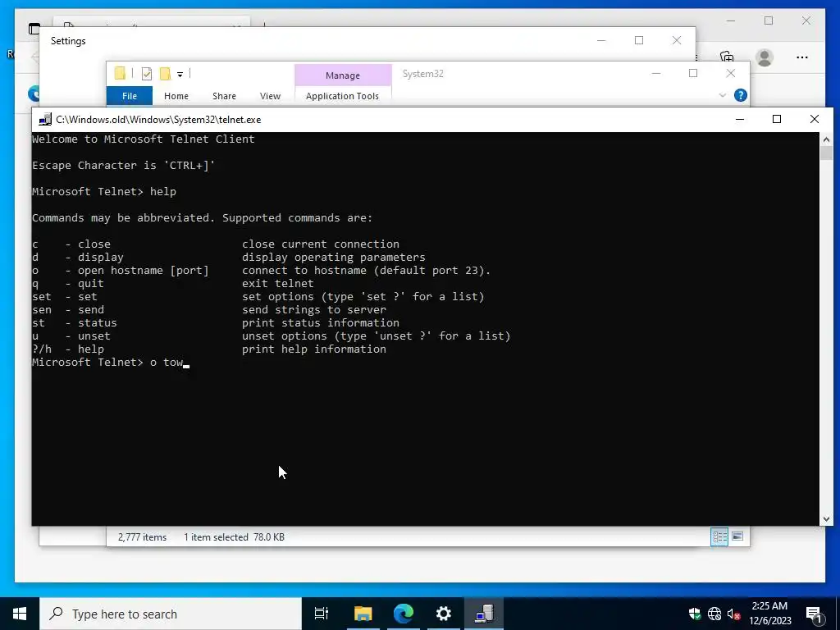Screen dimensions: 840x630
Task: Switch Explorer to details view icon
Action: (x=719, y=536)
